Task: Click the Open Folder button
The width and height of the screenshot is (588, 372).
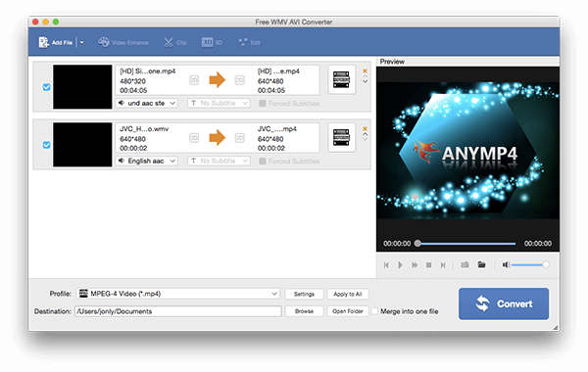Action: 348,311
